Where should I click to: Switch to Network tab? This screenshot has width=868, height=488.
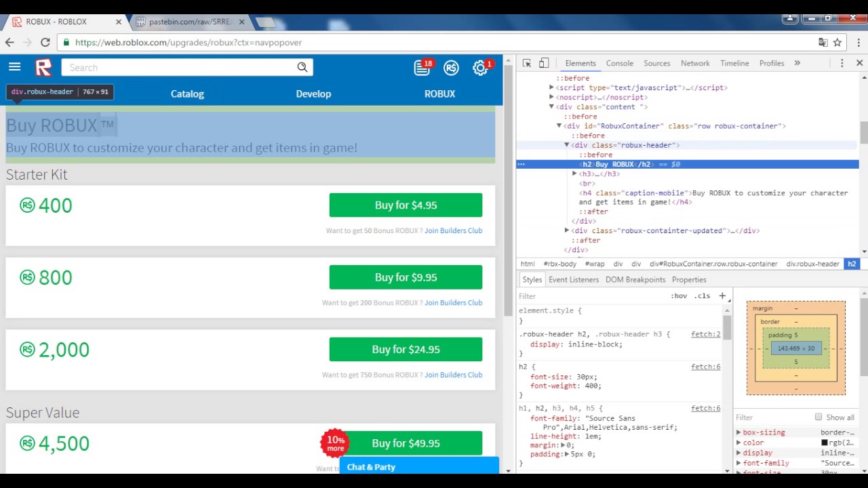click(x=695, y=63)
